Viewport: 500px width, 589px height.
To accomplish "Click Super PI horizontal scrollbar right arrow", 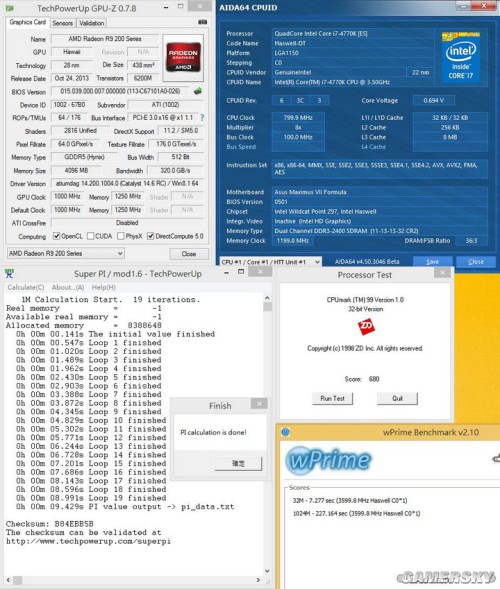I will coord(258,580).
